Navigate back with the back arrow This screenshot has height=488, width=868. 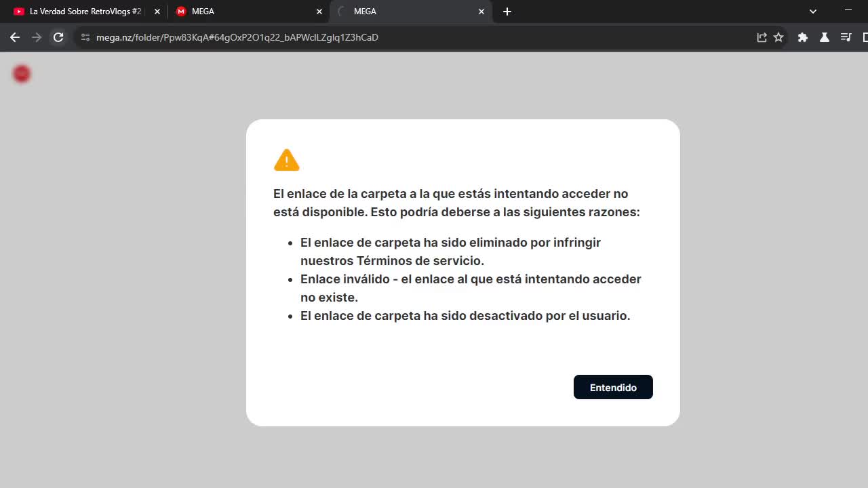point(15,37)
